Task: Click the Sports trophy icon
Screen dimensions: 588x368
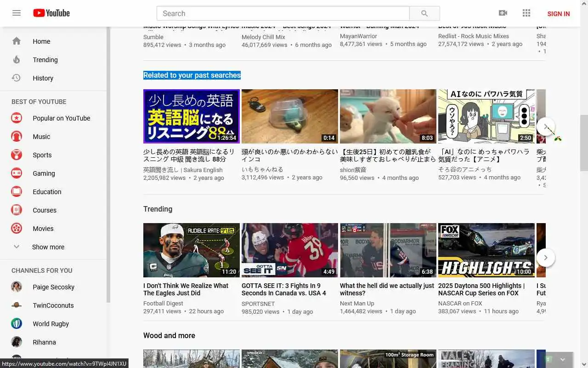Action: tap(17, 155)
